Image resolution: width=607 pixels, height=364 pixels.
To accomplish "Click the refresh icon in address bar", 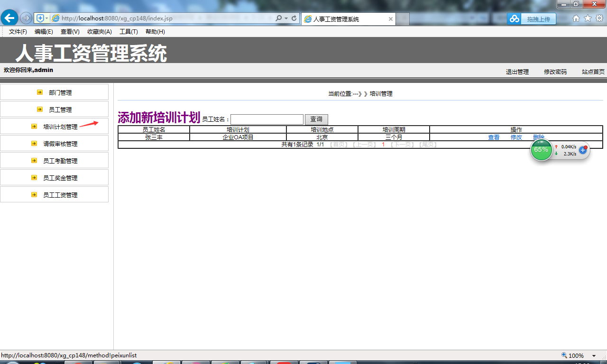I will click(x=294, y=18).
